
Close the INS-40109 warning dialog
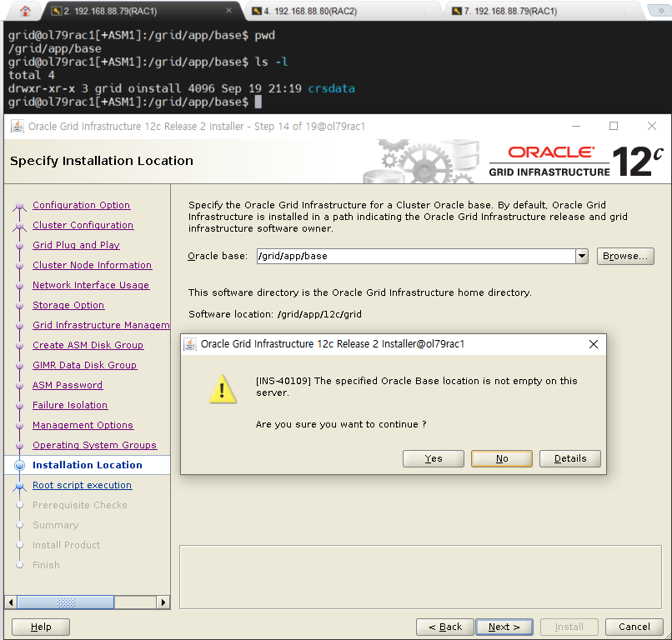tap(593, 344)
